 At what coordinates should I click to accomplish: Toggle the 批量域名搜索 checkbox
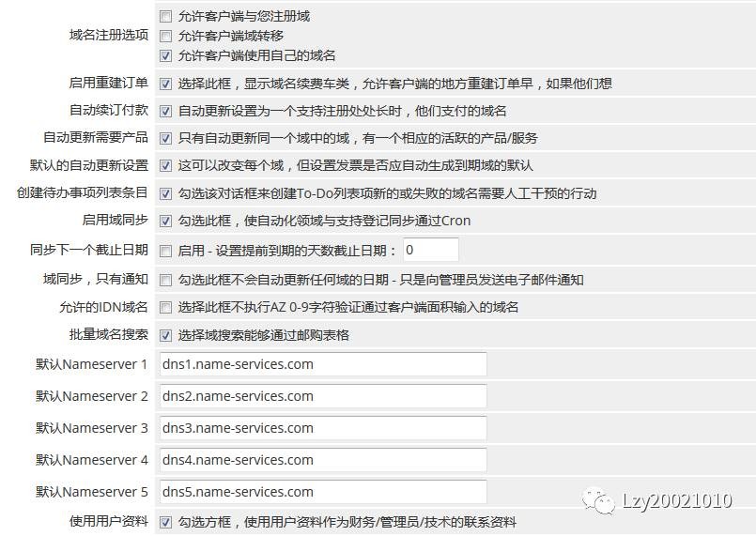coord(165,335)
